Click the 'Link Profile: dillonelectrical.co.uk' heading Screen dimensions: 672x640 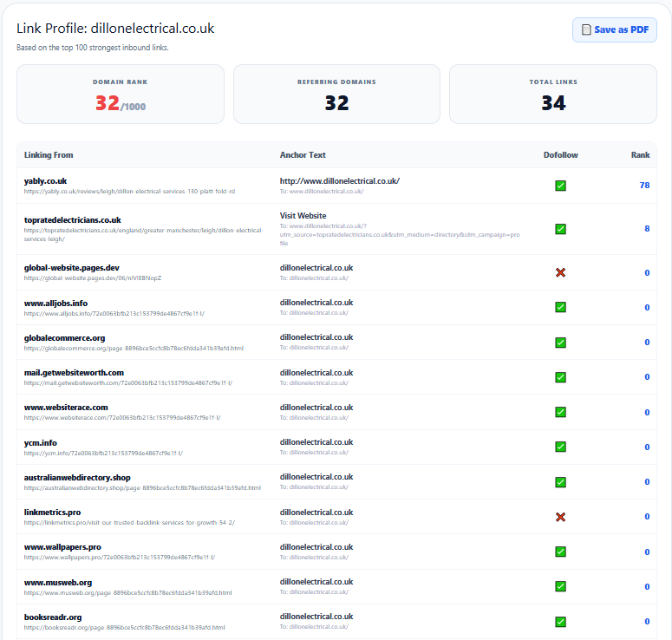click(115, 29)
